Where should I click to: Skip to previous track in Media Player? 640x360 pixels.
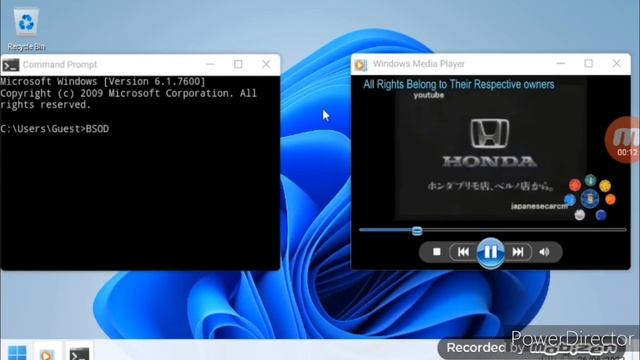[x=463, y=252]
